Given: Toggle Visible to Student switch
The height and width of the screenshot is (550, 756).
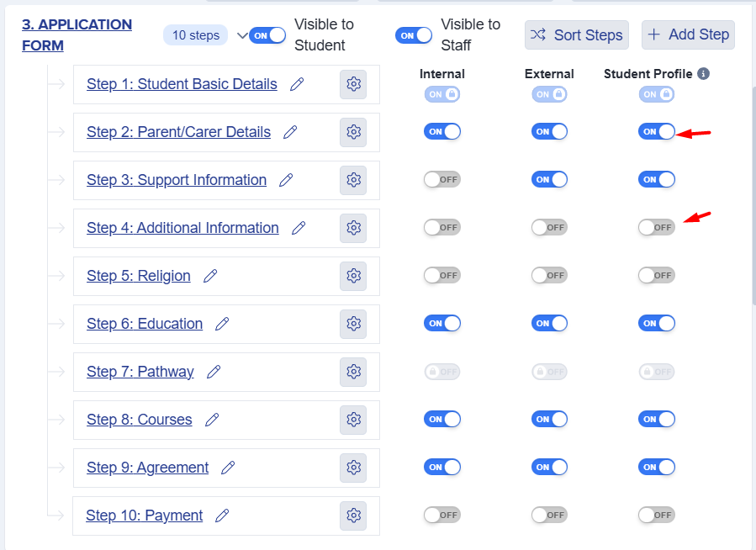Looking at the screenshot, I should click(267, 35).
